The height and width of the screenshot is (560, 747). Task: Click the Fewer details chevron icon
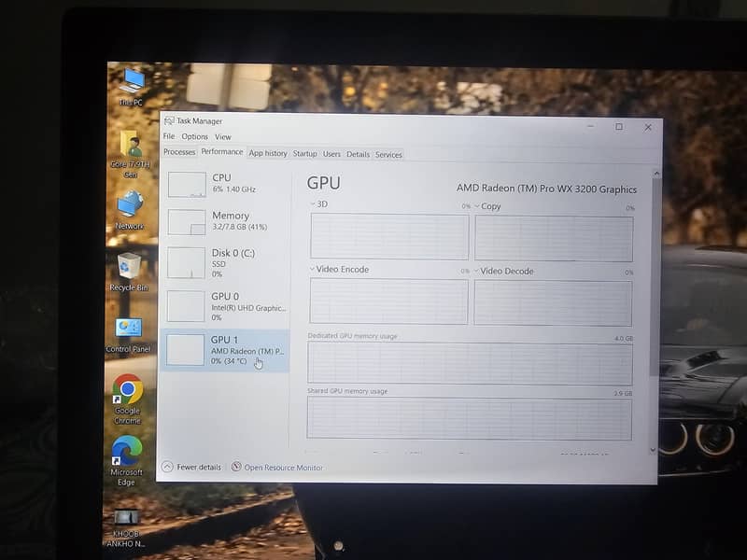pos(167,467)
